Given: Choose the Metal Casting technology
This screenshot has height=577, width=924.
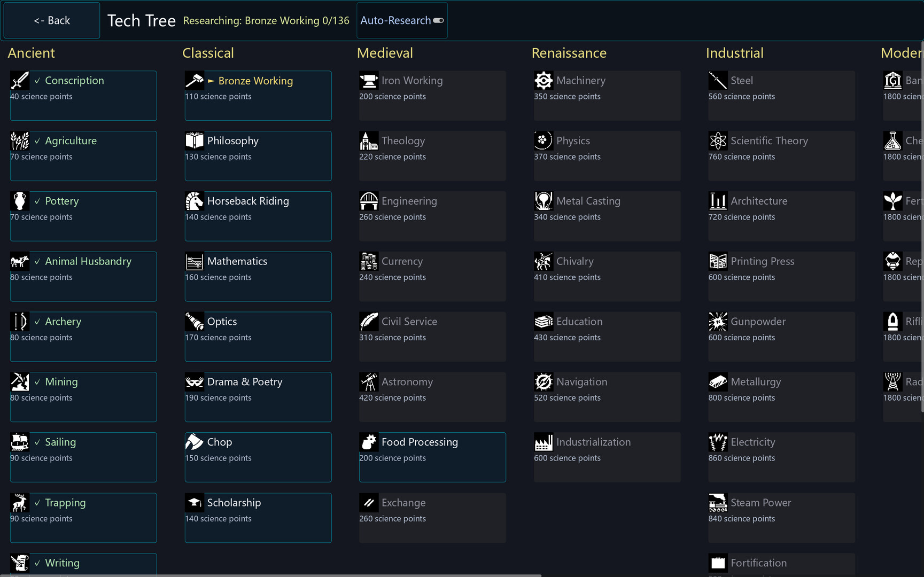Looking at the screenshot, I should pos(607,216).
